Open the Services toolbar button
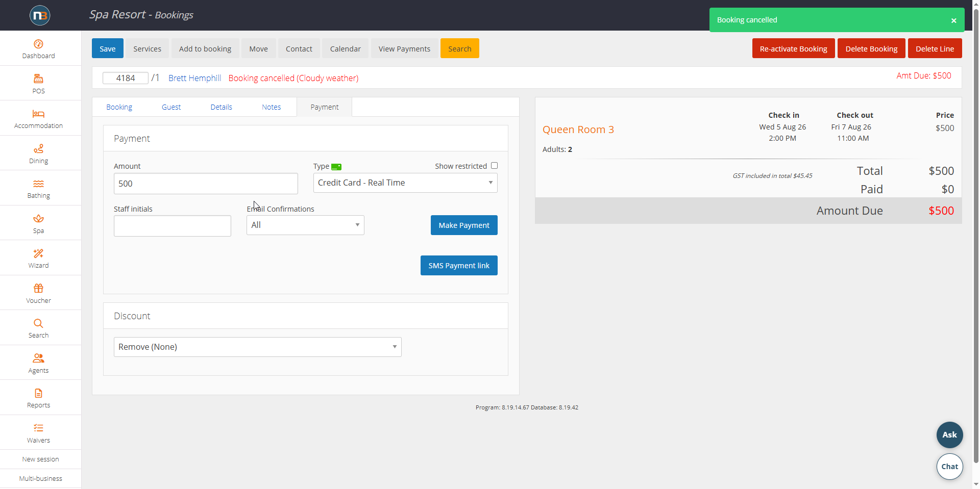Viewport: 980px width, 489px height. click(x=147, y=48)
